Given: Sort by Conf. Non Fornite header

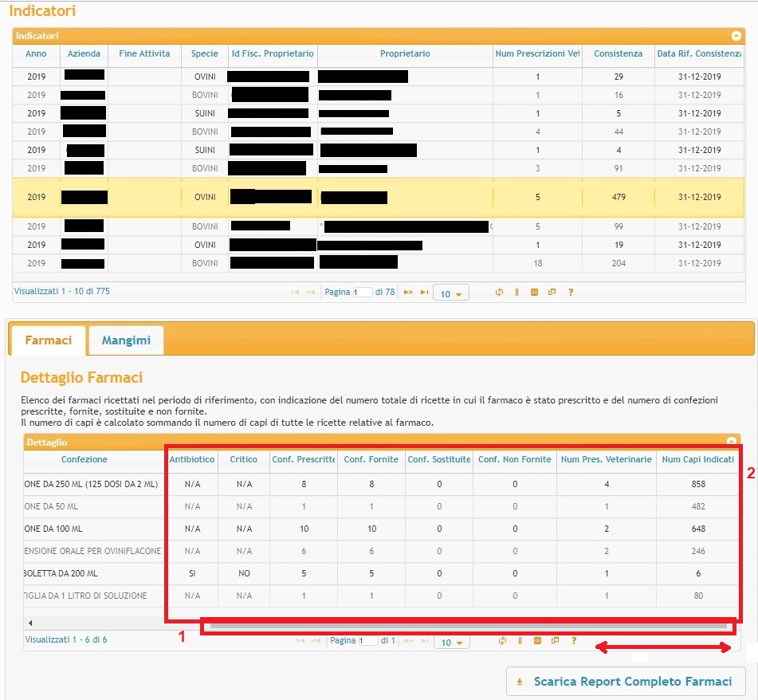Looking at the screenshot, I should click(515, 459).
